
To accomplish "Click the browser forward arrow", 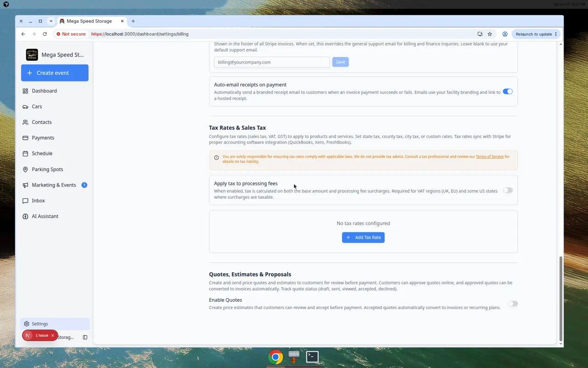I will coord(34,34).
